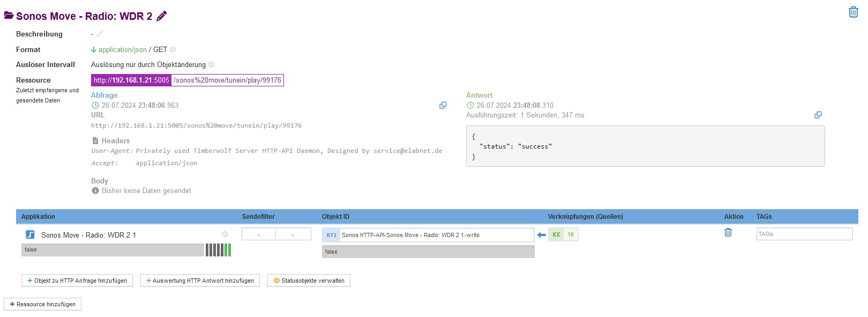Click the Sendefilter column header

258,217
